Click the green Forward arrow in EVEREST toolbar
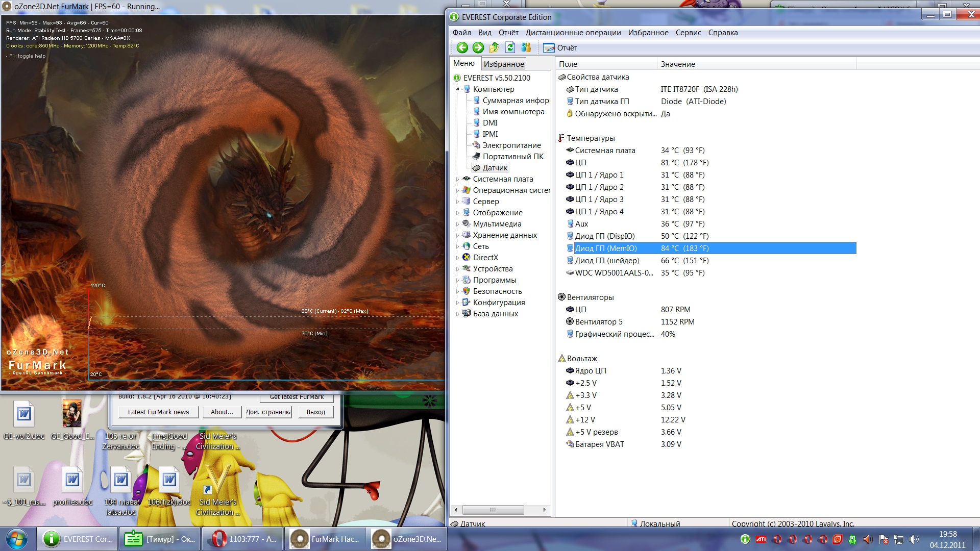980x551 pixels. [478, 47]
